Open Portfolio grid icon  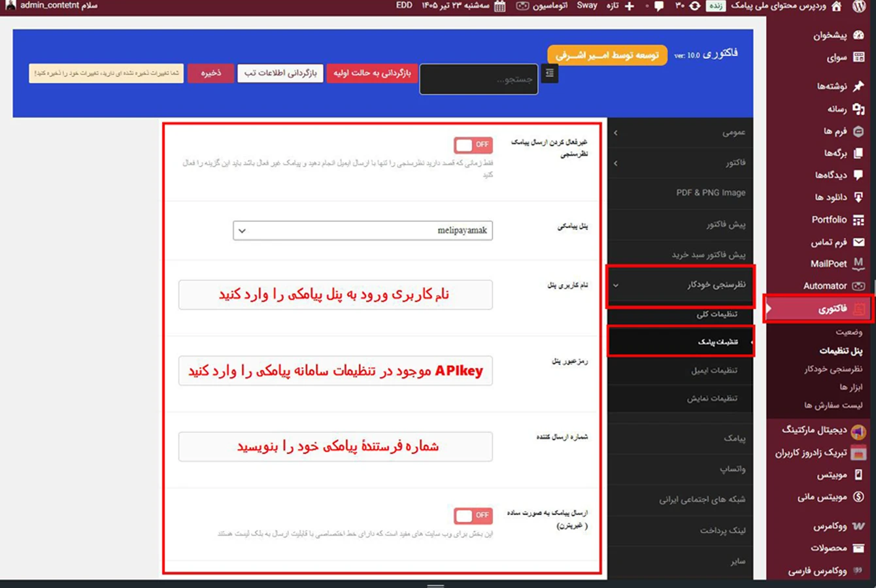pyautogui.click(x=859, y=220)
